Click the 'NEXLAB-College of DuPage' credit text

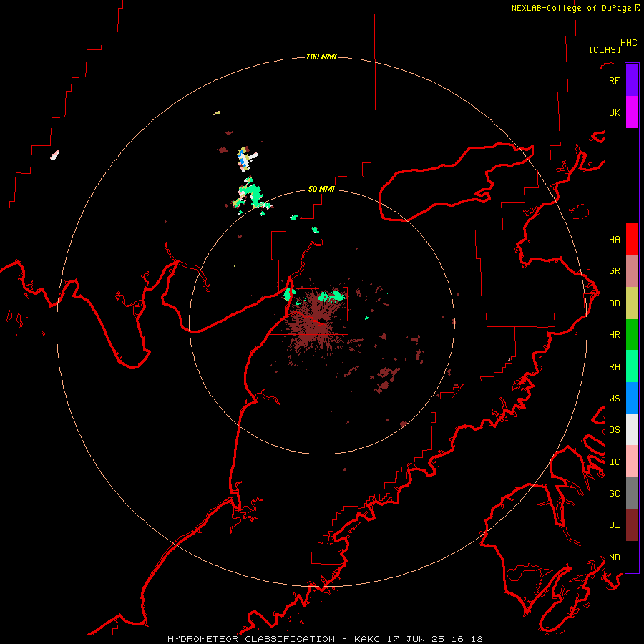point(571,8)
